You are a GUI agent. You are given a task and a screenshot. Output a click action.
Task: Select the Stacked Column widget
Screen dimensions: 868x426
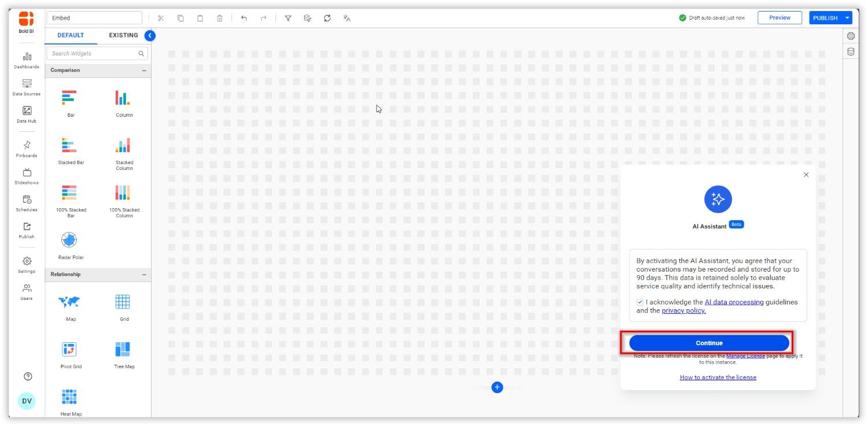124,153
